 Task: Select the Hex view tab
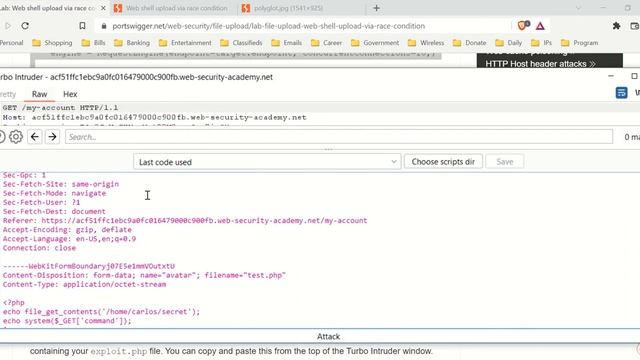point(70,94)
